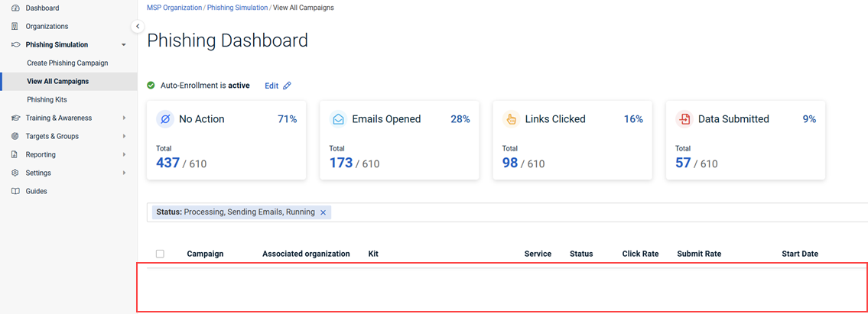Click into the campaign filter search field

pos(597,212)
